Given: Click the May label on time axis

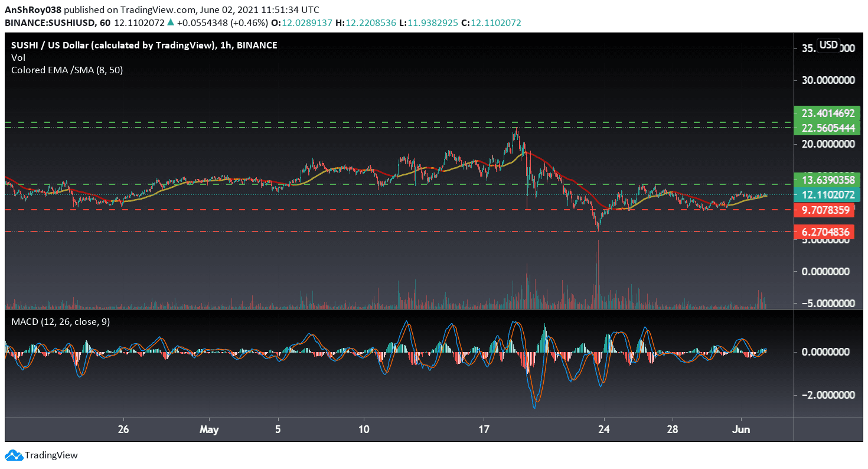Looking at the screenshot, I should click(209, 428).
